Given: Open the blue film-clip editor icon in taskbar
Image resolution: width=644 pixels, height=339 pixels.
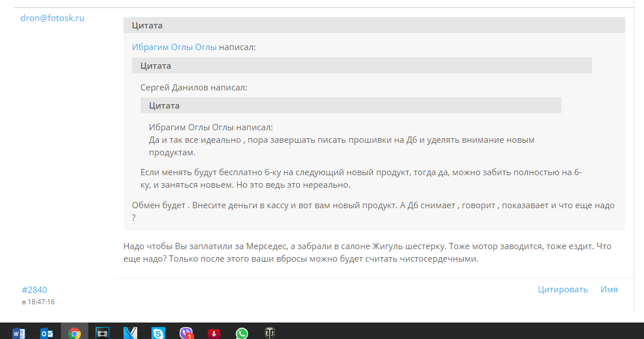Looking at the screenshot, I should click(130, 333).
